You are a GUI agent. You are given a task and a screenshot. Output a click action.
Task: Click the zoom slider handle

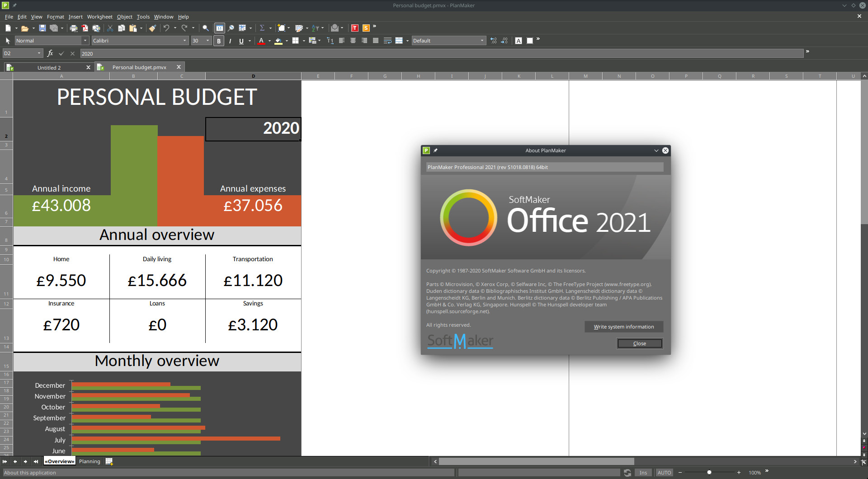(709, 473)
